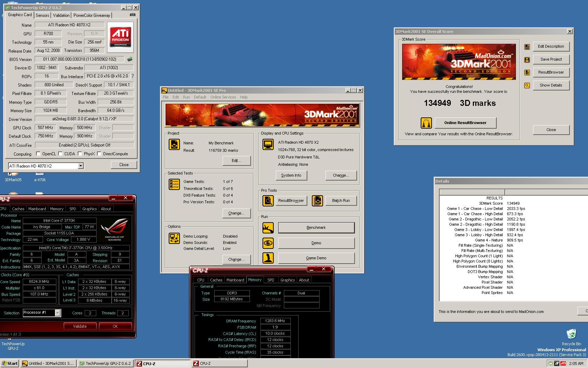Click the Edit... button in Project section
This screenshot has width=588, height=368.
pyautogui.click(x=236, y=161)
